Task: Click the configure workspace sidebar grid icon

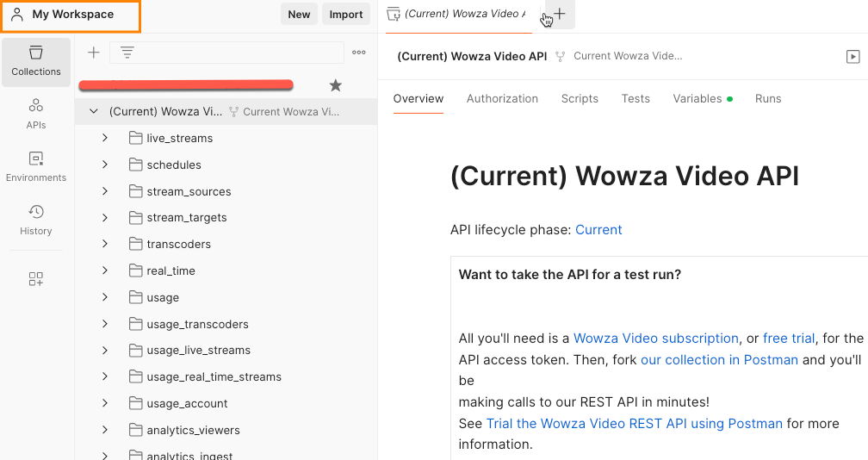Action: [36, 279]
